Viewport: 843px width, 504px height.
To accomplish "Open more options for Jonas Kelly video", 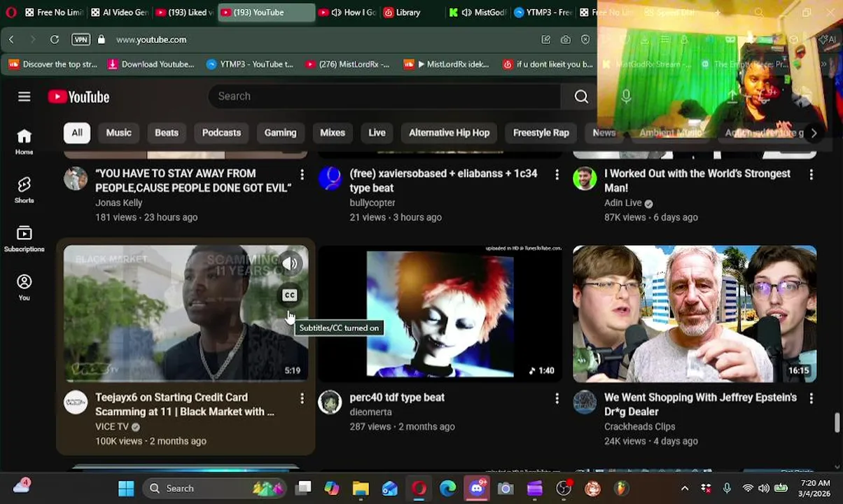I will [x=302, y=174].
